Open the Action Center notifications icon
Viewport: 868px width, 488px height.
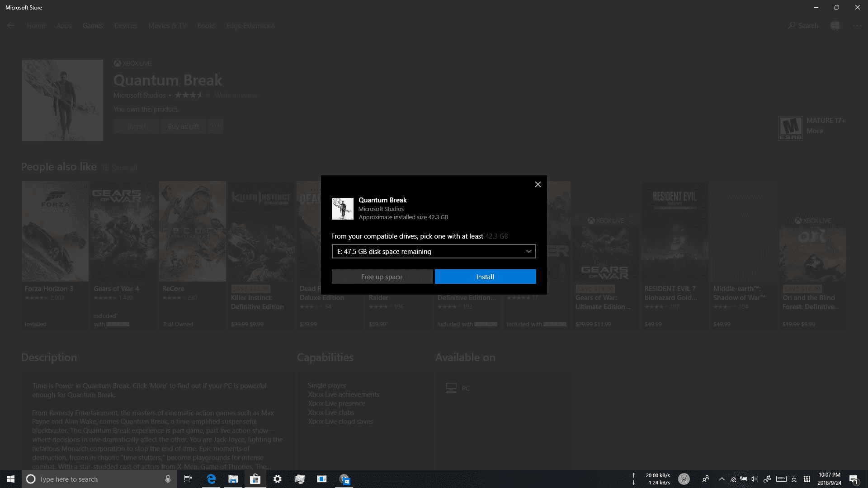[854, 479]
